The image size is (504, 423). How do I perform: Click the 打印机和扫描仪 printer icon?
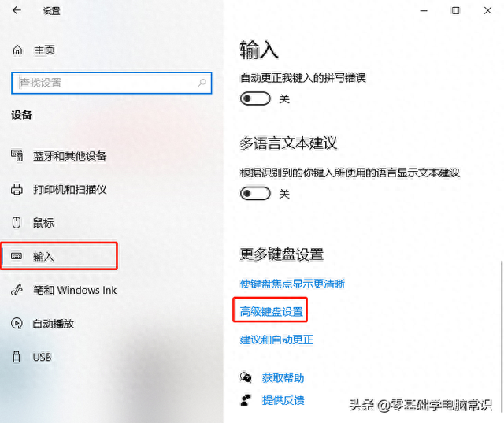17,189
